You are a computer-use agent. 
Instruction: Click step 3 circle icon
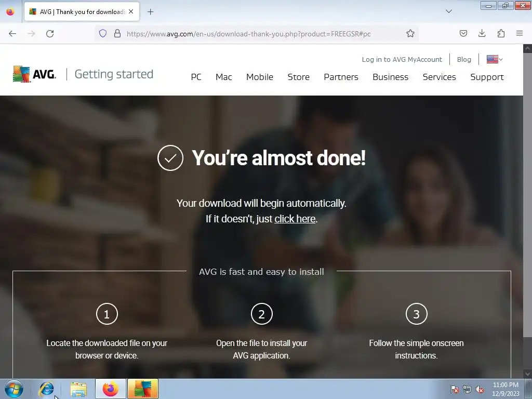coord(416,314)
